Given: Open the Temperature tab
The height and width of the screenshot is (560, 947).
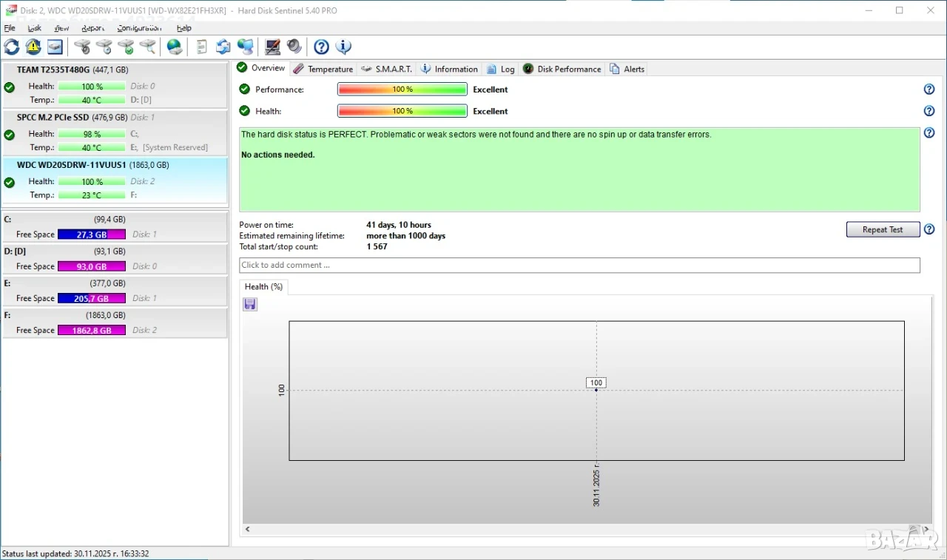Looking at the screenshot, I should [x=323, y=69].
